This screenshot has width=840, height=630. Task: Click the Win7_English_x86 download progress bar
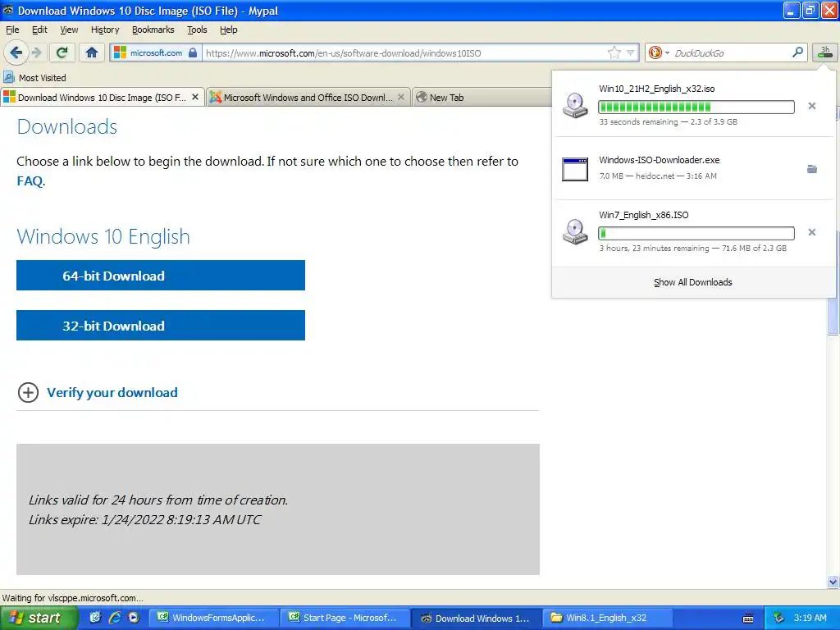[x=696, y=233]
